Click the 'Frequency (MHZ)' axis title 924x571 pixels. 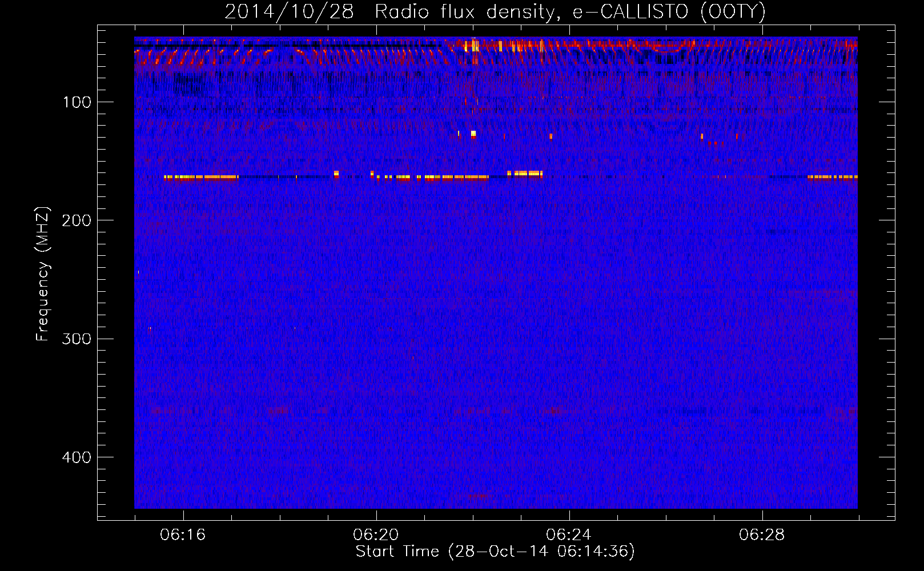pos(43,274)
